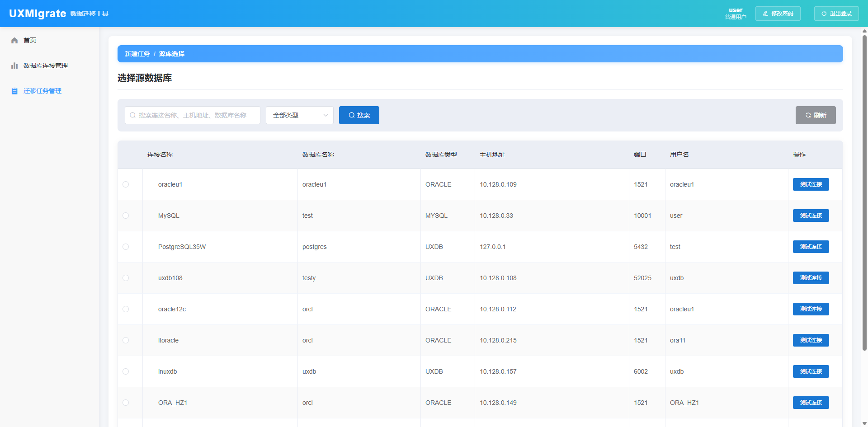Viewport: 868px width, 427px height.
Task: Click the chevron arrow of the type selector
Action: [x=325, y=115]
